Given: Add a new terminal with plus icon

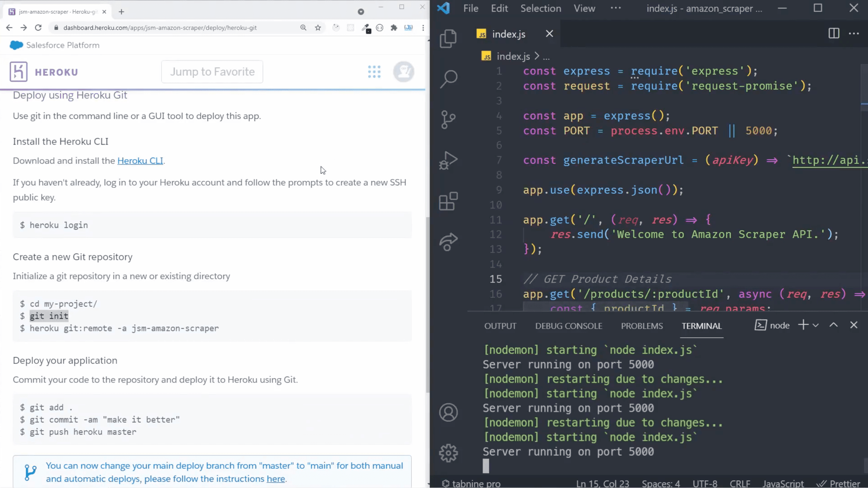Looking at the screenshot, I should [803, 325].
